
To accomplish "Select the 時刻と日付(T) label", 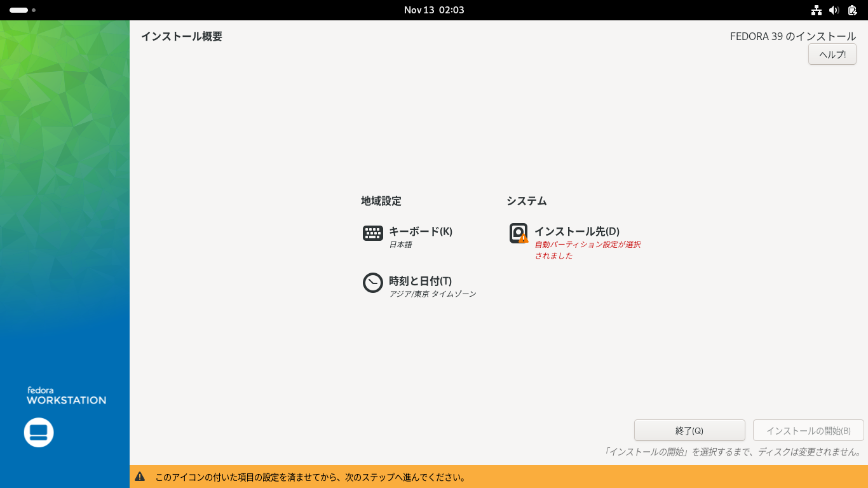I will coord(420,281).
